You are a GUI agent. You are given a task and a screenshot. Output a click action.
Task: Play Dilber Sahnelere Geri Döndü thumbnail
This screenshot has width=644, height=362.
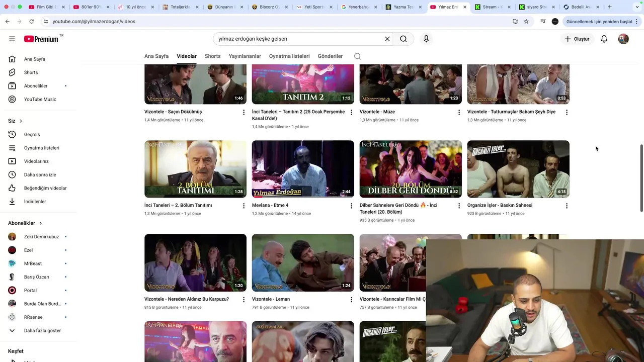(x=411, y=169)
